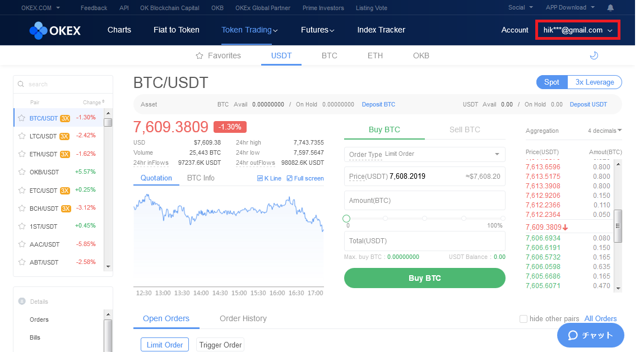Click the 3X badge on LTC/USDT
This screenshot has width=644, height=352.
pos(64,136)
